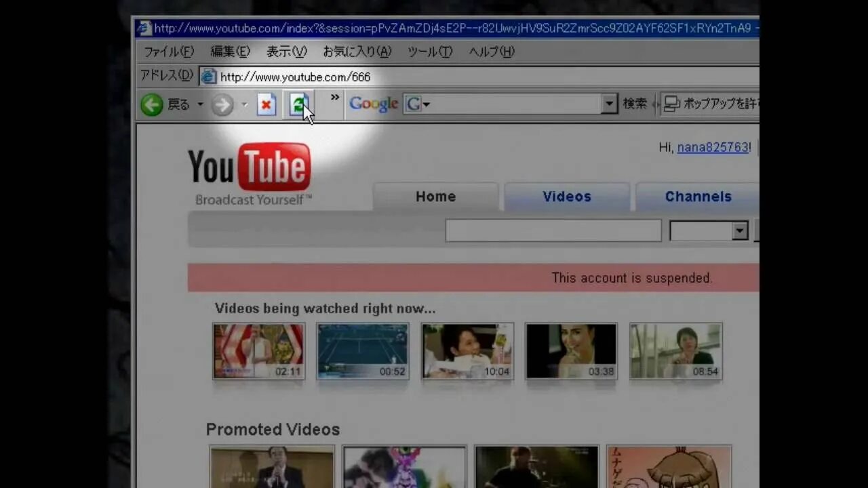Open Google toolbar search via the Google logo

[372, 104]
